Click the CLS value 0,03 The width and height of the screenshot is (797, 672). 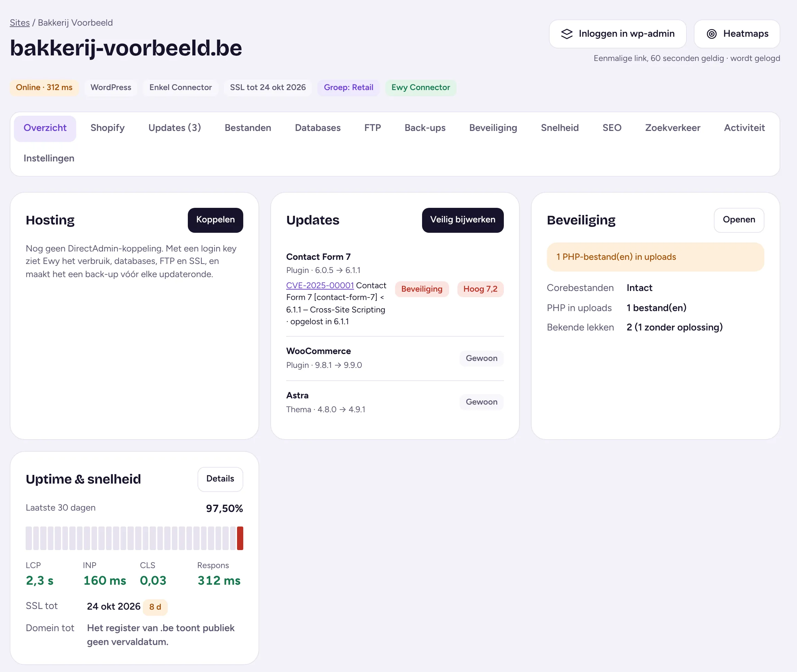pyautogui.click(x=153, y=581)
